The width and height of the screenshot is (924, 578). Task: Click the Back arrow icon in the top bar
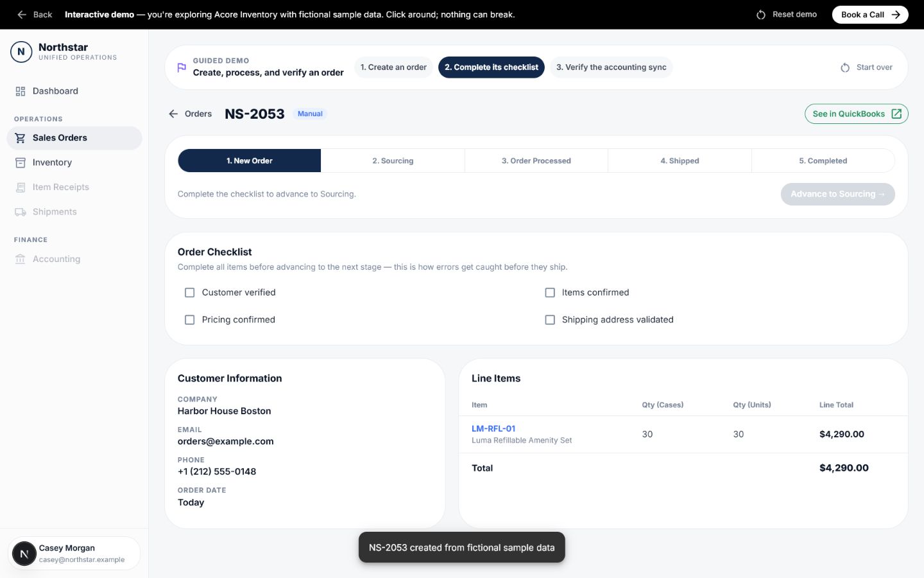[22, 14]
